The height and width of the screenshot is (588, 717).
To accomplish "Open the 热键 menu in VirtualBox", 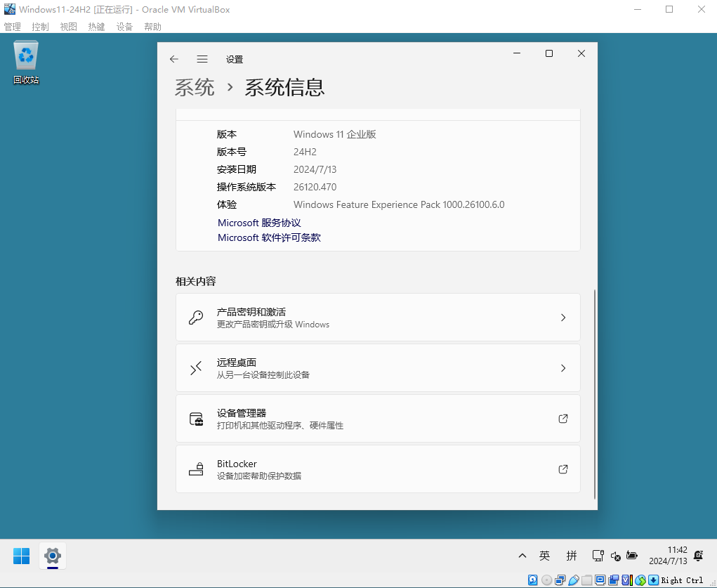I will (96, 27).
